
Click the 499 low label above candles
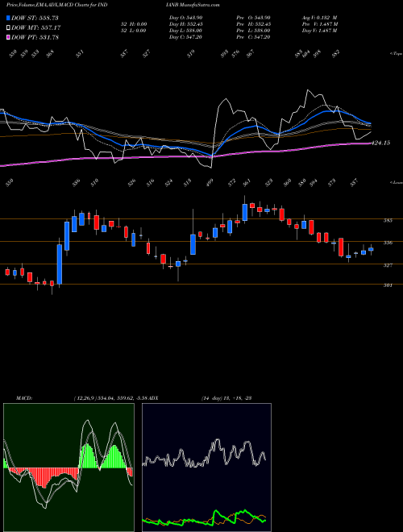[x=211, y=183]
